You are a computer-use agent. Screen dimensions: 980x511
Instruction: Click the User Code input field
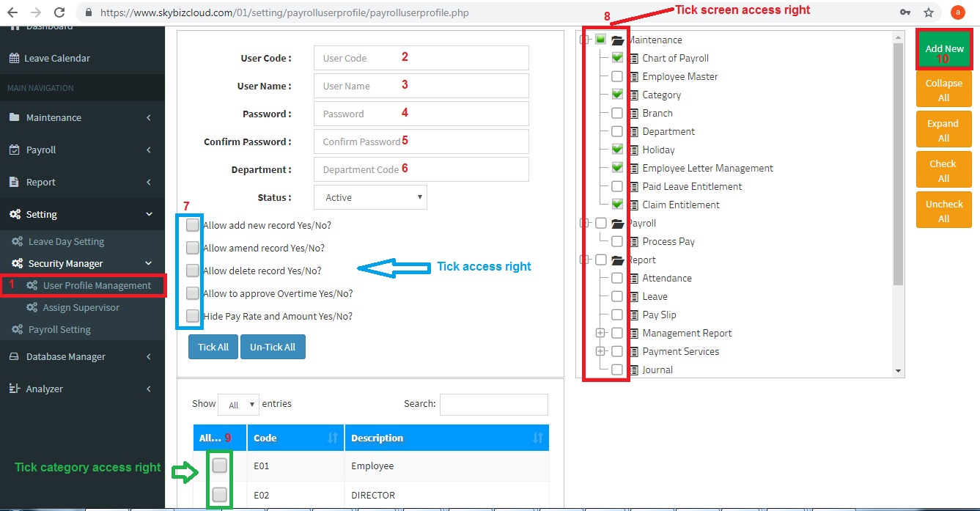[x=421, y=58]
